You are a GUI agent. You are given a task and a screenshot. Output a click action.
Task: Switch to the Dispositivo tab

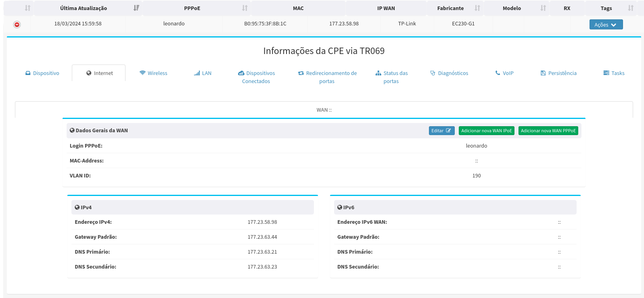pyautogui.click(x=42, y=73)
